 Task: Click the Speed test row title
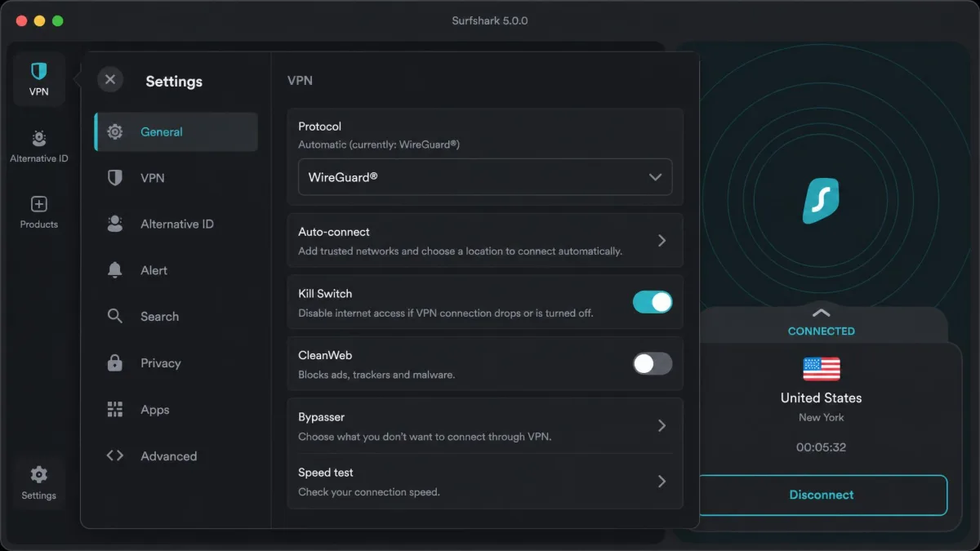[326, 473]
